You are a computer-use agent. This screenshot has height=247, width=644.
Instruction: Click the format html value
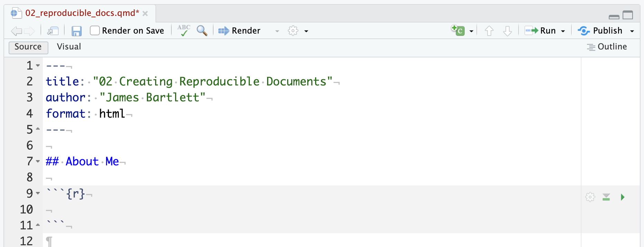point(112,113)
